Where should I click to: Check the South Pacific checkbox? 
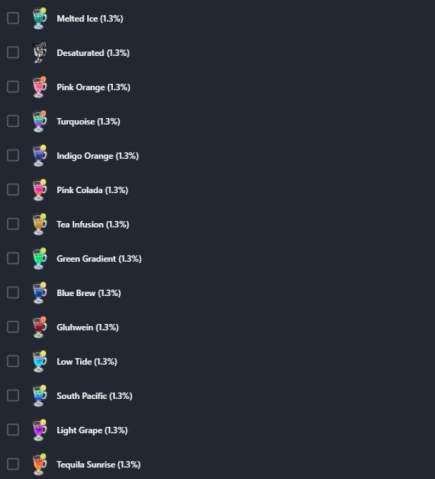pyautogui.click(x=13, y=396)
